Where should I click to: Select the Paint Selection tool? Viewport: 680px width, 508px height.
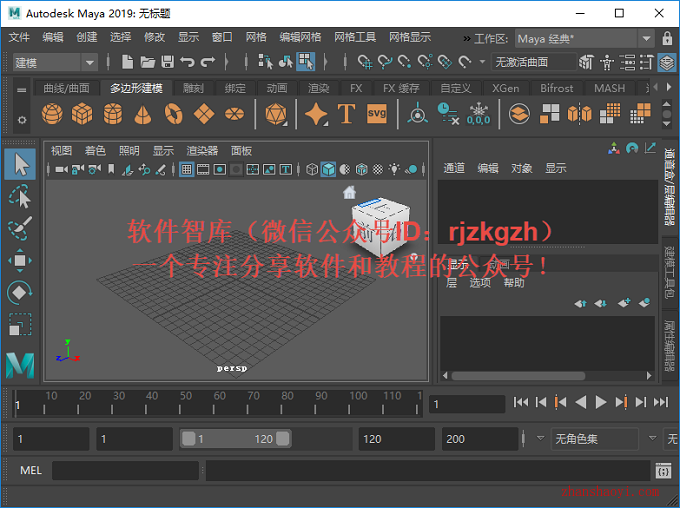[x=20, y=229]
